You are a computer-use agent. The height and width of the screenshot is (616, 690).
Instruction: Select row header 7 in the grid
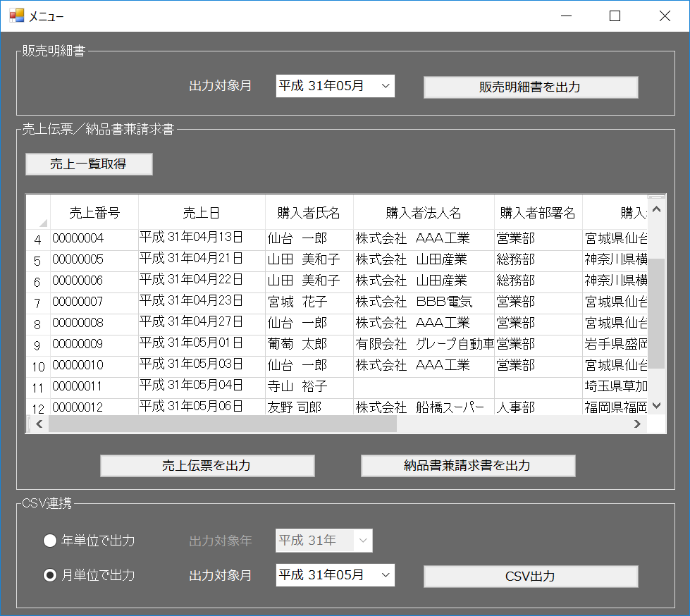point(38,303)
